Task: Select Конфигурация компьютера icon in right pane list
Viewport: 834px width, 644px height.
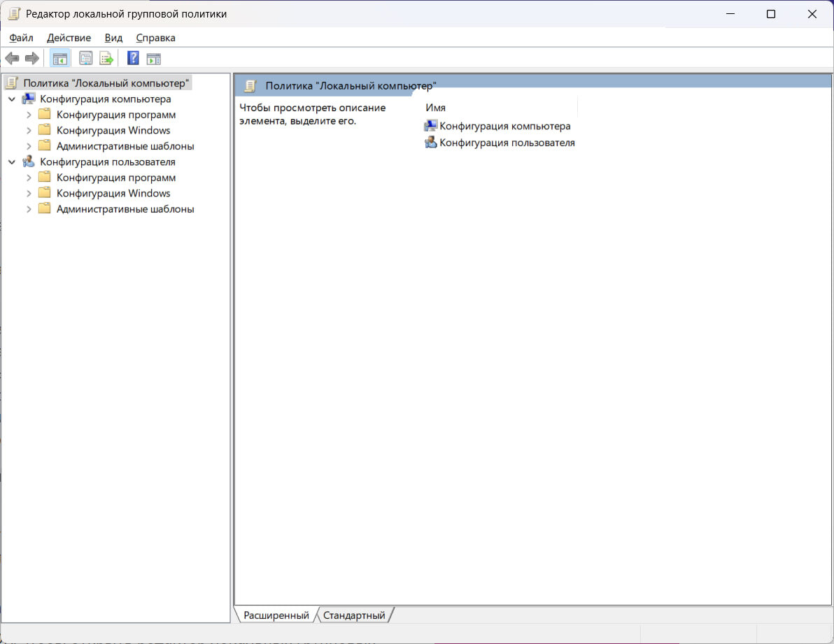Action: [x=431, y=127]
